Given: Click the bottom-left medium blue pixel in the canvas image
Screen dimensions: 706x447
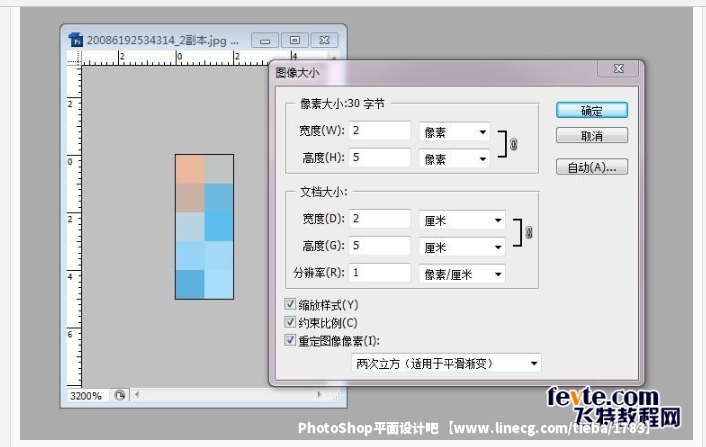Looking at the screenshot, I should click(x=190, y=284).
